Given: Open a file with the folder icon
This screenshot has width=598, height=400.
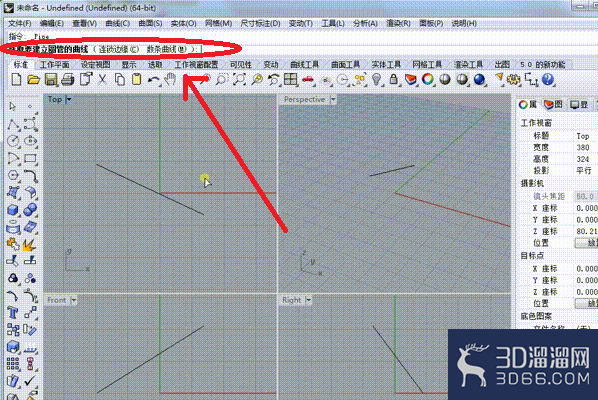Looking at the screenshot, I should [34, 80].
